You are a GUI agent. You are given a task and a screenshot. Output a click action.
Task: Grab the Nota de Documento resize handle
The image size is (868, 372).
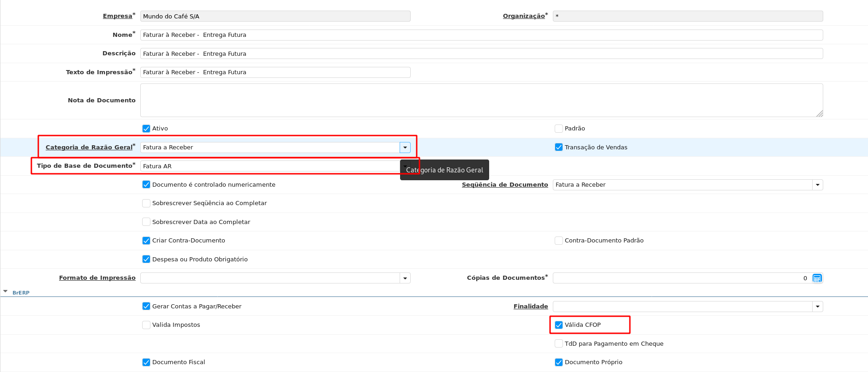pyautogui.click(x=819, y=113)
